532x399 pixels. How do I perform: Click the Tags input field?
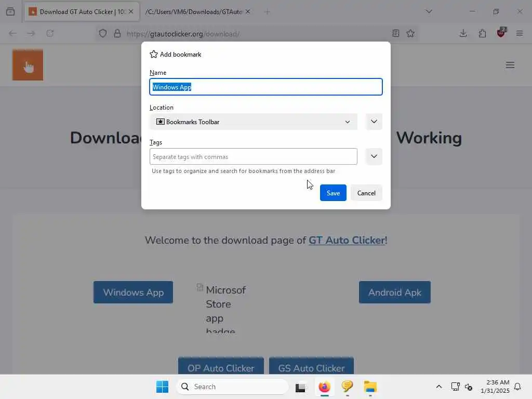pyautogui.click(x=254, y=156)
